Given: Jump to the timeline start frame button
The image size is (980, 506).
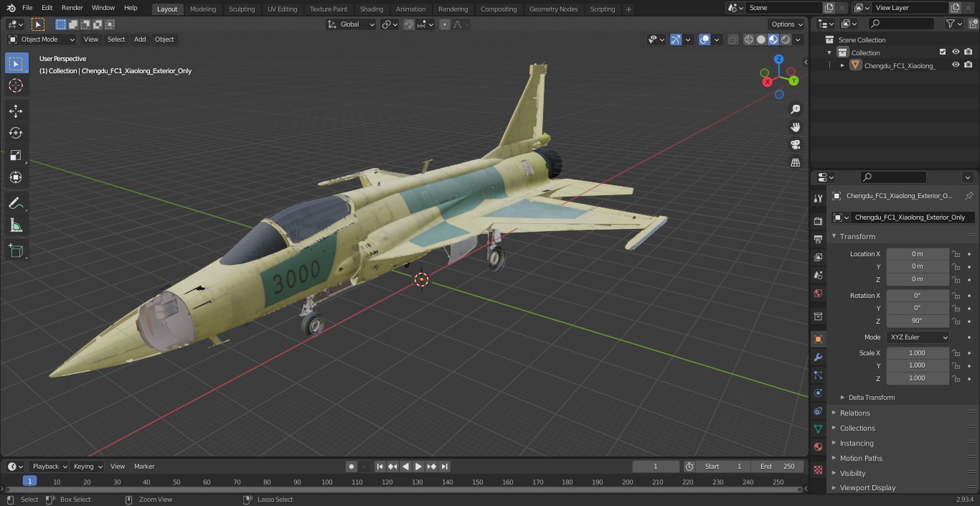Looking at the screenshot, I should (x=380, y=467).
